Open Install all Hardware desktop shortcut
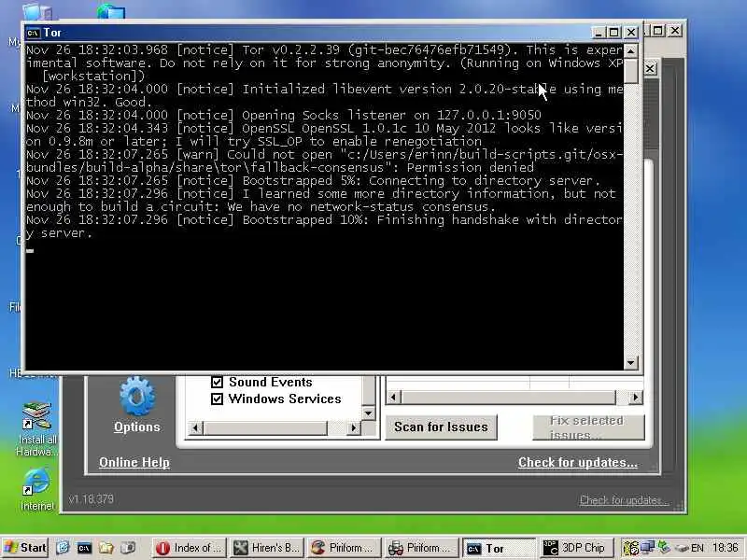747x560 pixels. coord(36,429)
